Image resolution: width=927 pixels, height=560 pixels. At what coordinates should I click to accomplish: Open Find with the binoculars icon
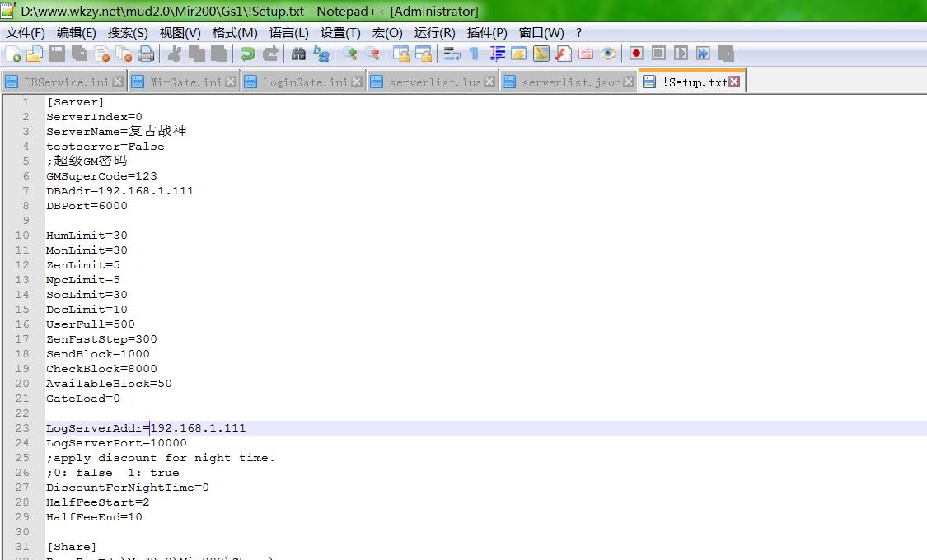click(298, 54)
